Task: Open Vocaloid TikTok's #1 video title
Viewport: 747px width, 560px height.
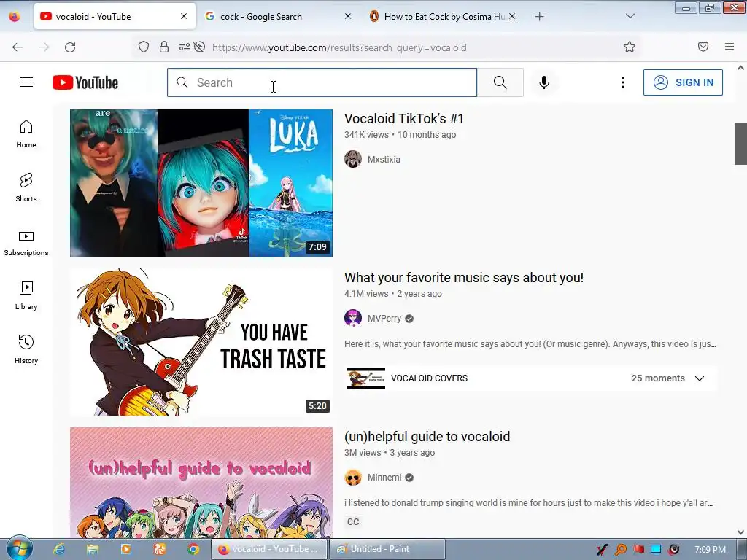Action: point(404,119)
